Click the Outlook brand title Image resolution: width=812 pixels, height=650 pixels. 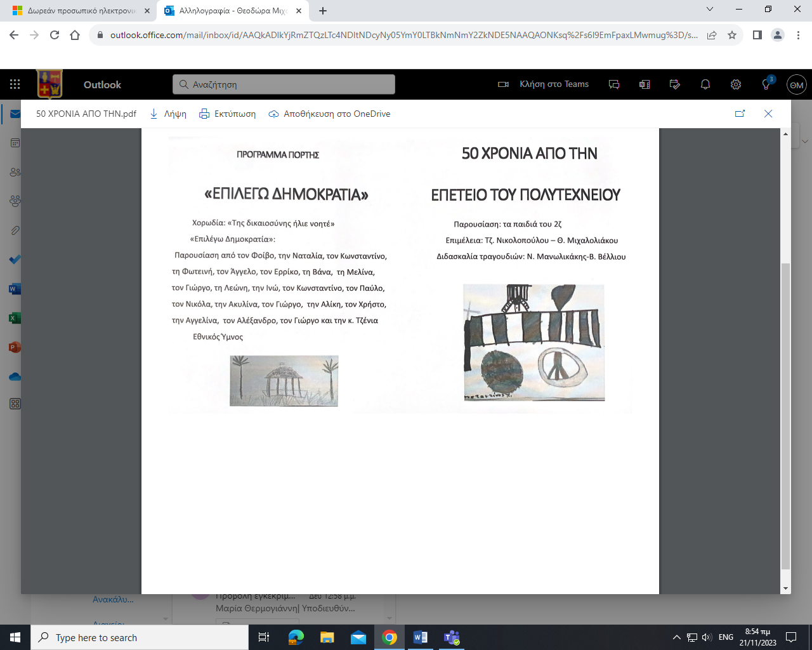click(102, 84)
